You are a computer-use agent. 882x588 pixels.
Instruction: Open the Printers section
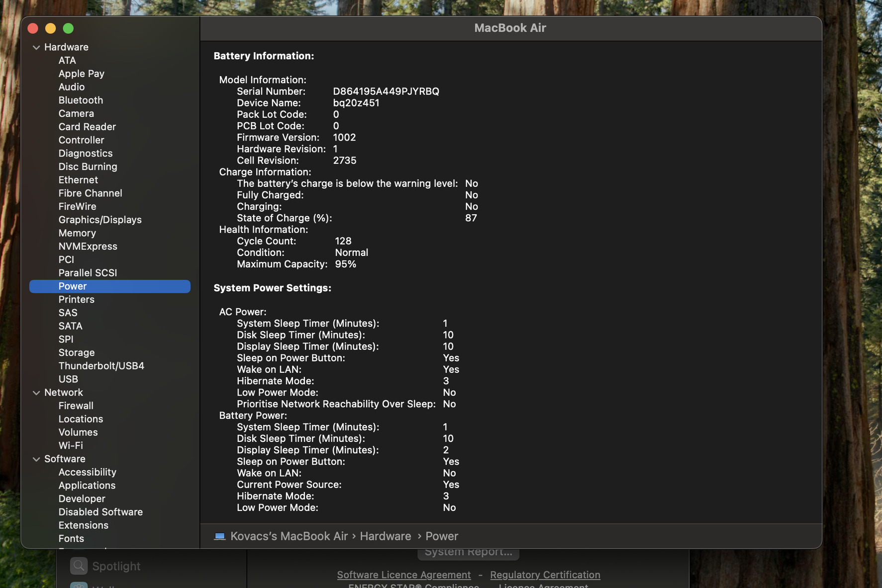76,300
